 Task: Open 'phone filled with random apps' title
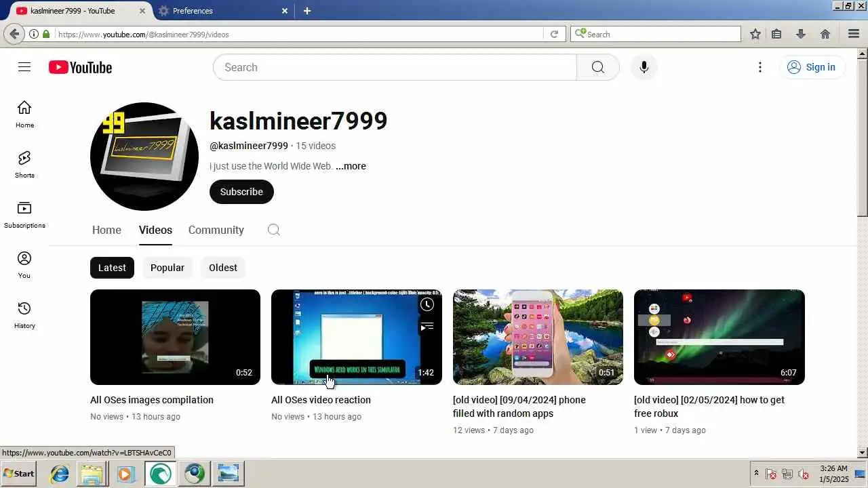pos(519,407)
